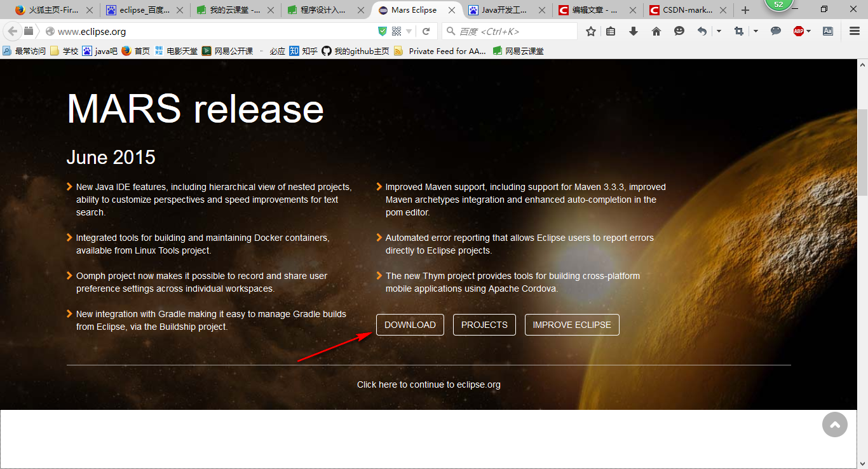Switch to the eclipse_百度 tab
Viewport: 868px width, 469px height.
click(145, 10)
